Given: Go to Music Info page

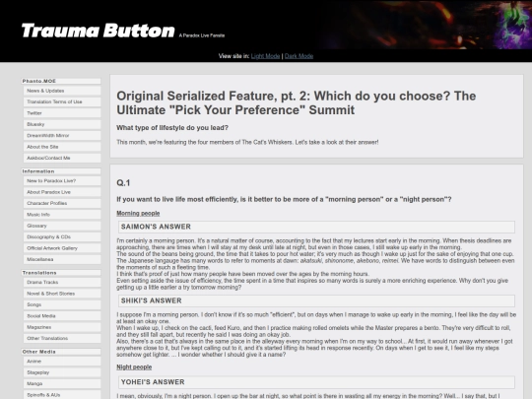Looking at the screenshot, I should 62,215.
